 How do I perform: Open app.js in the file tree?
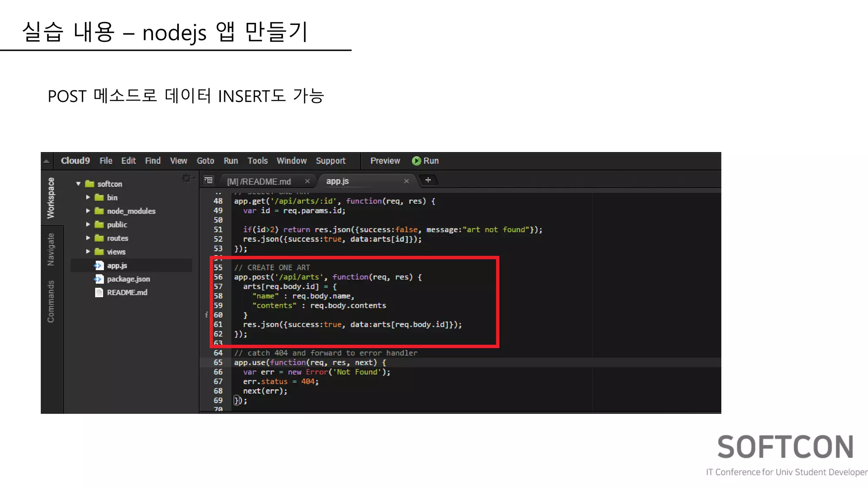coord(117,266)
